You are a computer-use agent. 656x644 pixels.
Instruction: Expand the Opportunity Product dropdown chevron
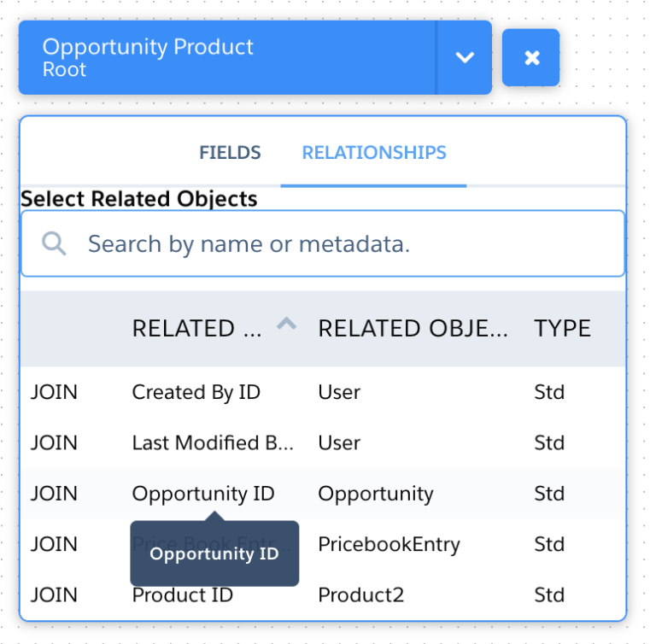click(x=464, y=58)
